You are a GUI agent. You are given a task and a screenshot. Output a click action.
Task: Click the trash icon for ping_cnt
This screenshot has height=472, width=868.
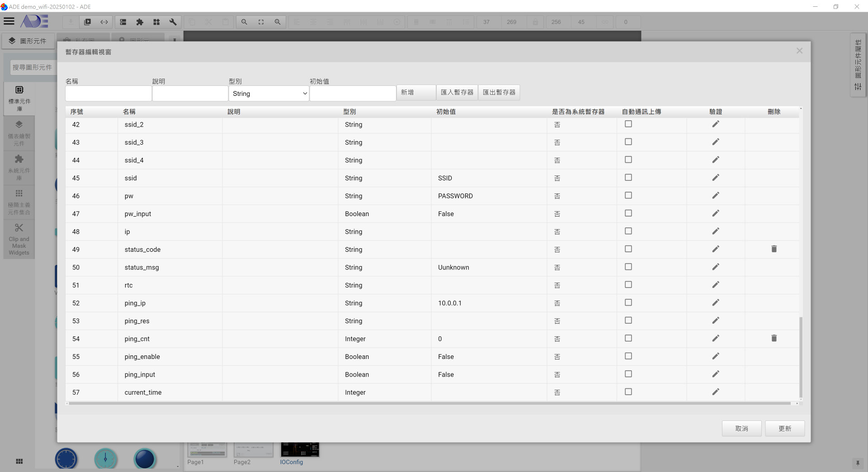pyautogui.click(x=774, y=338)
